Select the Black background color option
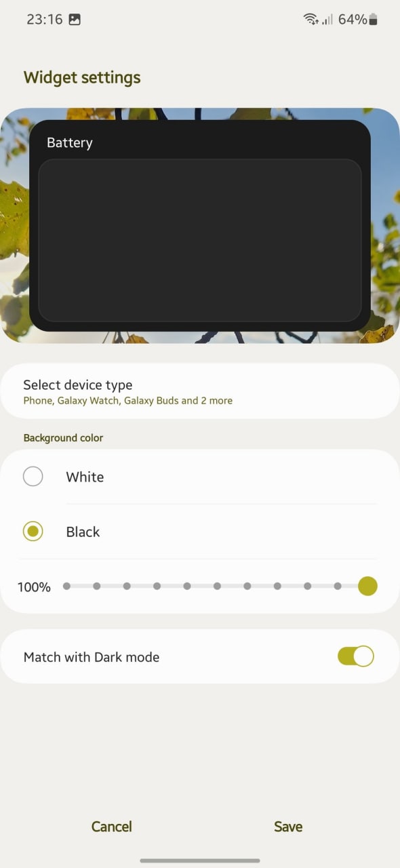 click(x=33, y=531)
